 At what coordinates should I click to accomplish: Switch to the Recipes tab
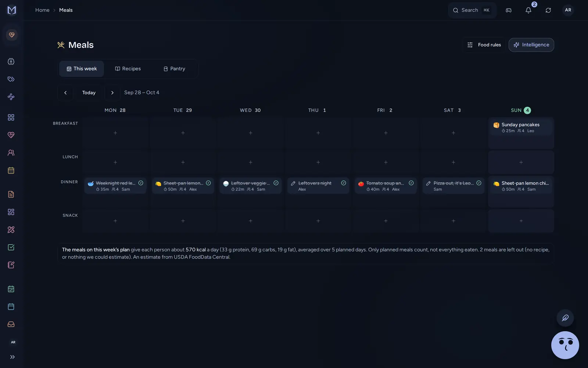[128, 69]
